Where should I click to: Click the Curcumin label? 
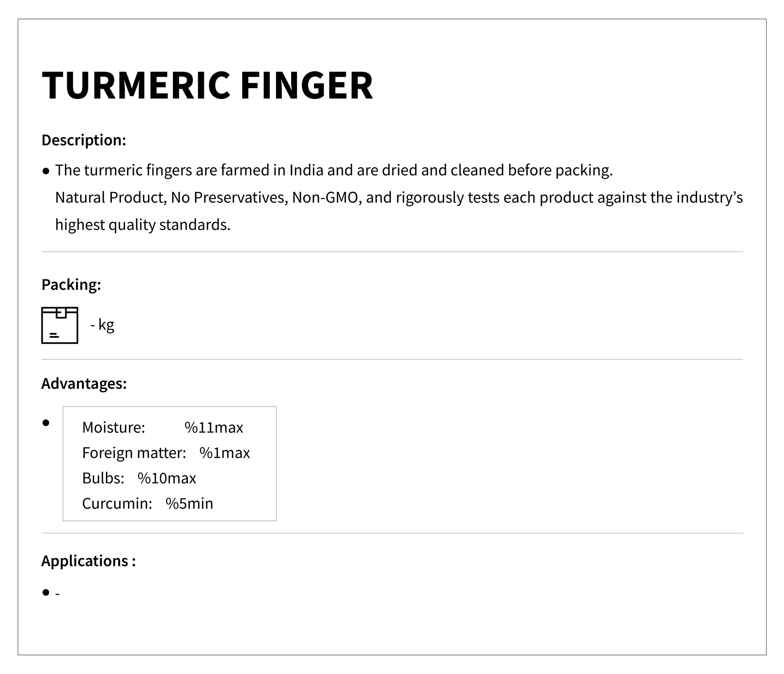[x=117, y=504]
